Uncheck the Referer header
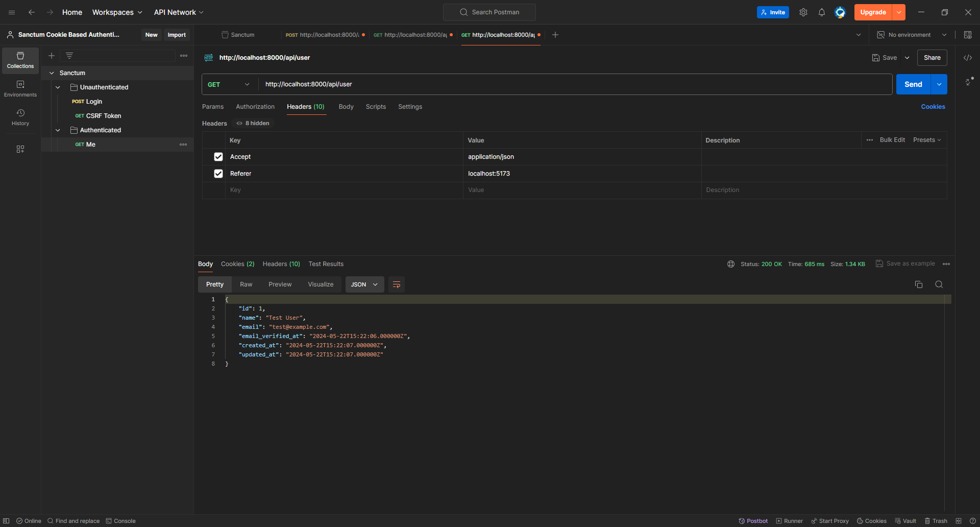Viewport: 980px width, 527px height. click(x=218, y=174)
